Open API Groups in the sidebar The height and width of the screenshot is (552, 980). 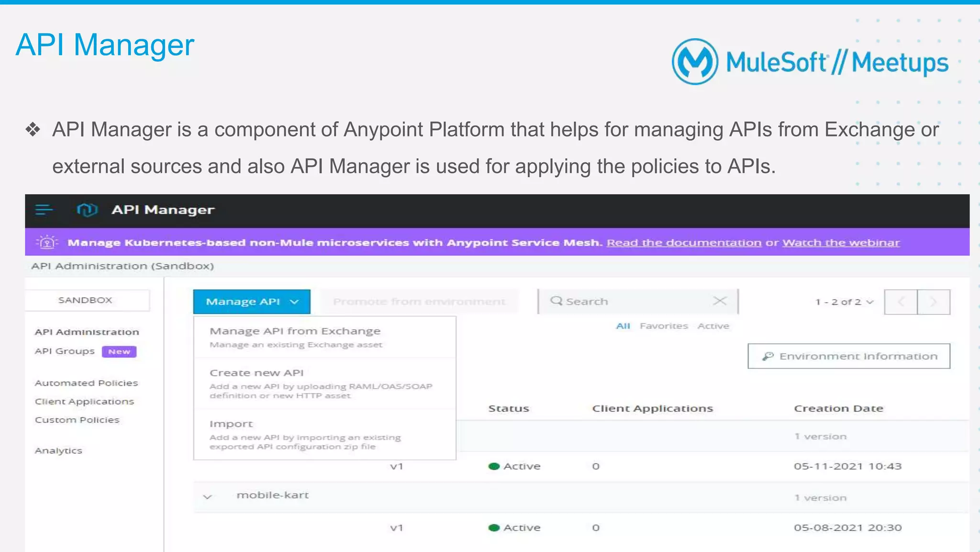[65, 351]
